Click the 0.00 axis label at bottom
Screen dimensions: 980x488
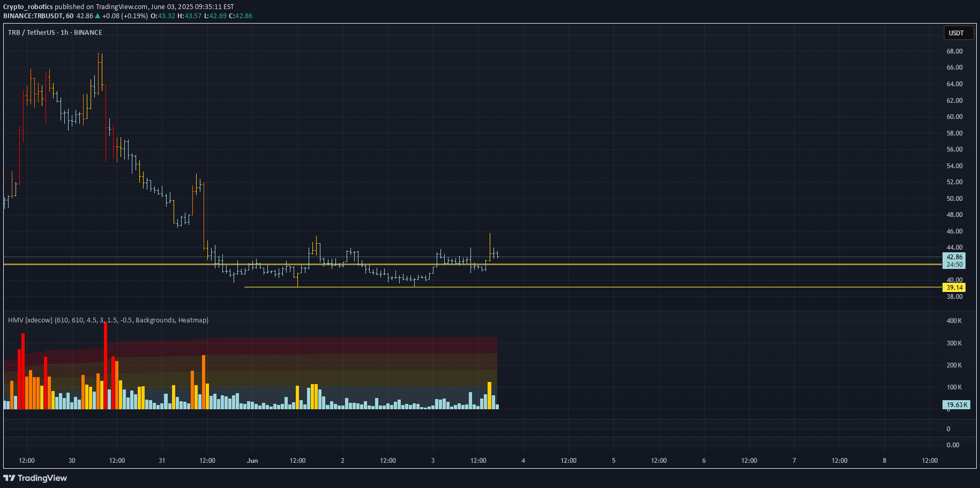pos(953,445)
